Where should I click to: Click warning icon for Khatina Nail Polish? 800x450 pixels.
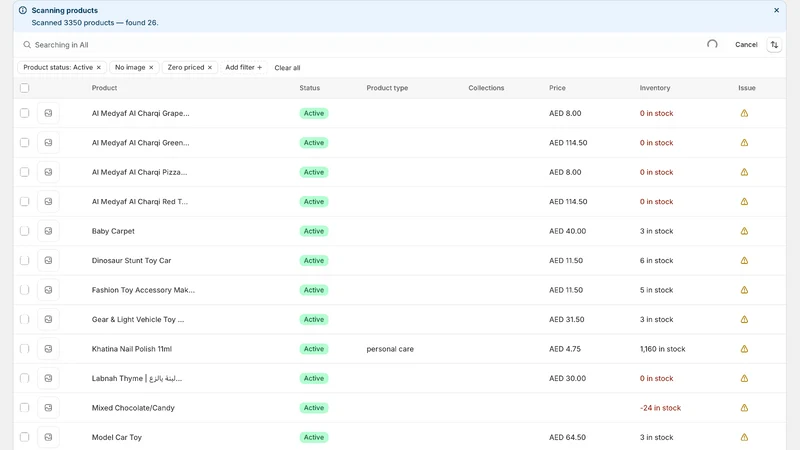[x=744, y=349]
